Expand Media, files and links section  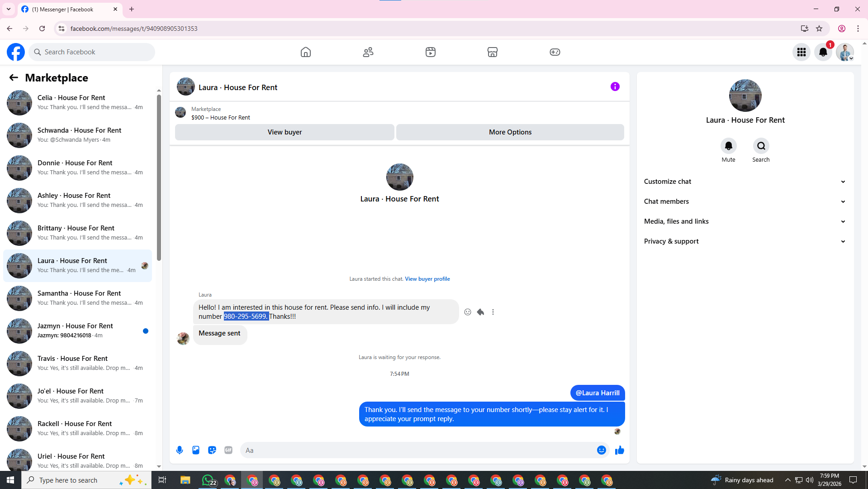point(745,221)
